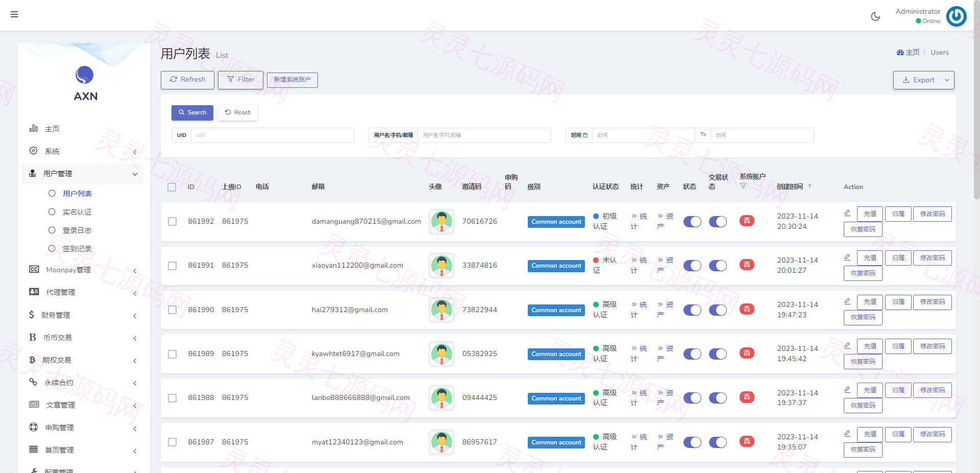The width and height of the screenshot is (980, 473).
Task: Expand the 系统 sidebar menu
Action: pos(83,151)
